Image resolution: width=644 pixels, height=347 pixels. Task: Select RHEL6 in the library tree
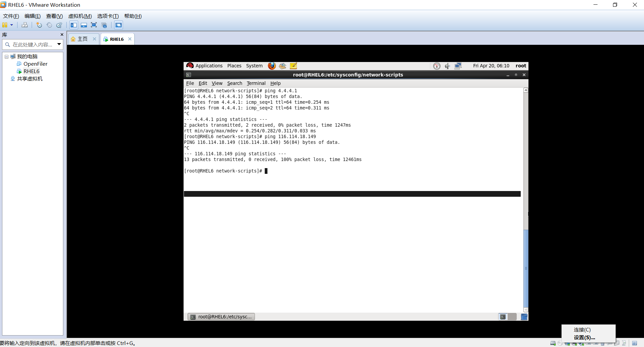[31, 71]
